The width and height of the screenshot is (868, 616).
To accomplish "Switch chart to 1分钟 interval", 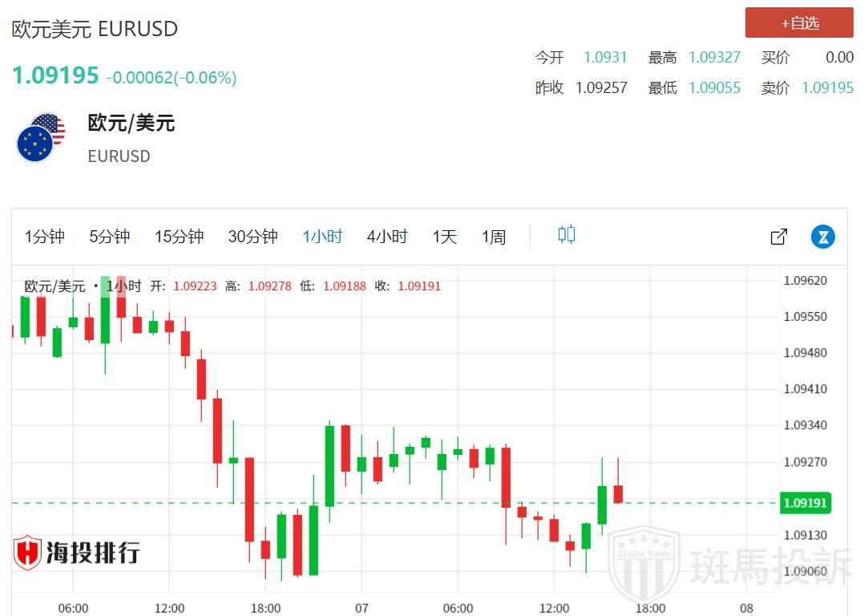I will tap(45, 237).
